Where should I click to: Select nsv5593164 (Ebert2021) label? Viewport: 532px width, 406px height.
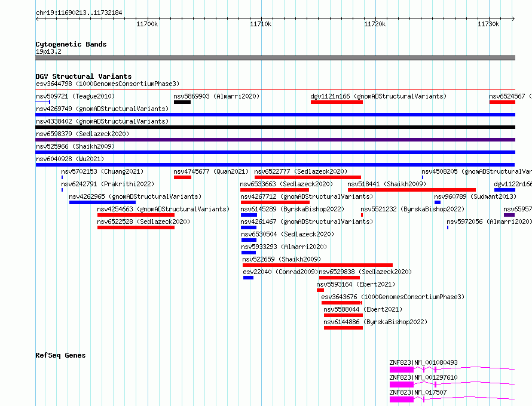coord(356,284)
